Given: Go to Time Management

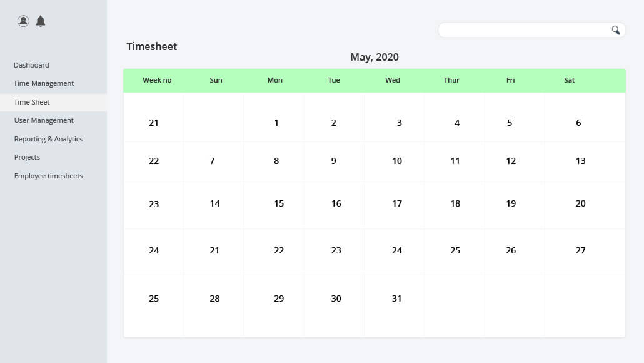Looking at the screenshot, I should tap(44, 83).
